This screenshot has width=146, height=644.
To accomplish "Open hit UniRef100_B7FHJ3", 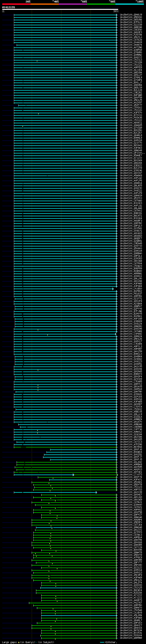I will point(131,22).
